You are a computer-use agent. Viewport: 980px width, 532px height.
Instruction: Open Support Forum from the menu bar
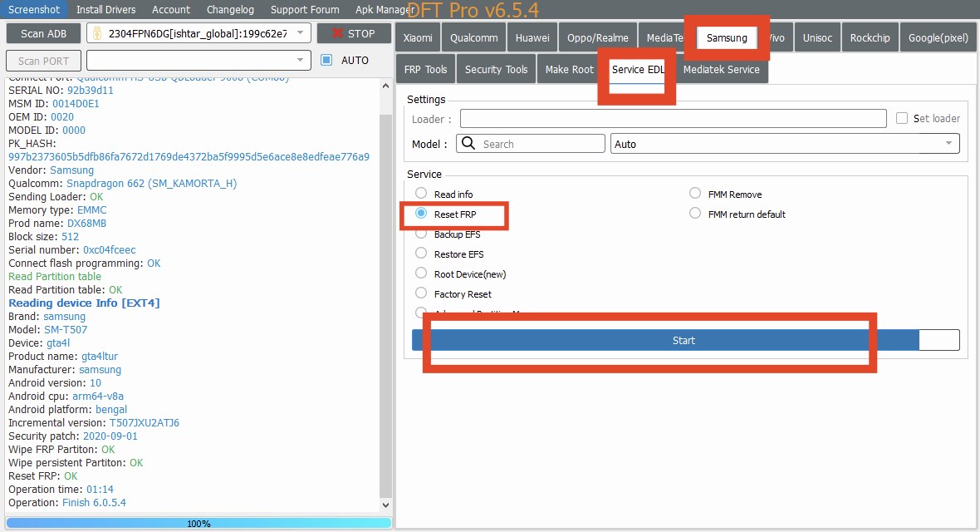coord(305,9)
